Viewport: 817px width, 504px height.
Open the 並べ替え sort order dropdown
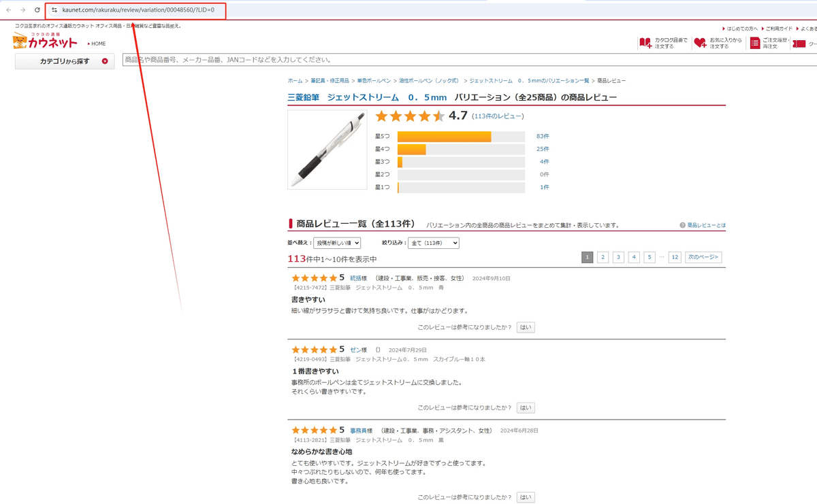(x=337, y=243)
